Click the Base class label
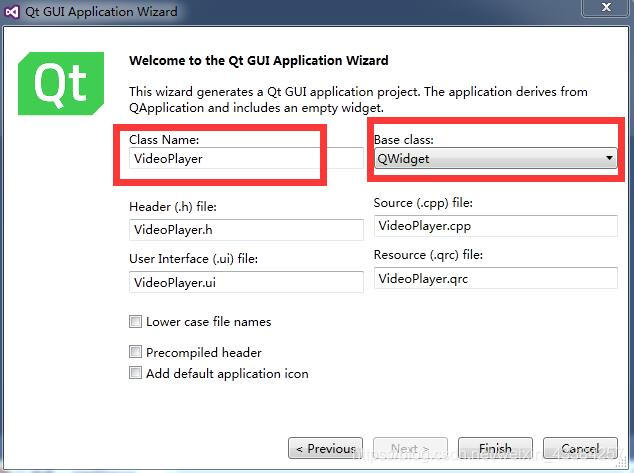The height and width of the screenshot is (473, 634). [x=404, y=139]
